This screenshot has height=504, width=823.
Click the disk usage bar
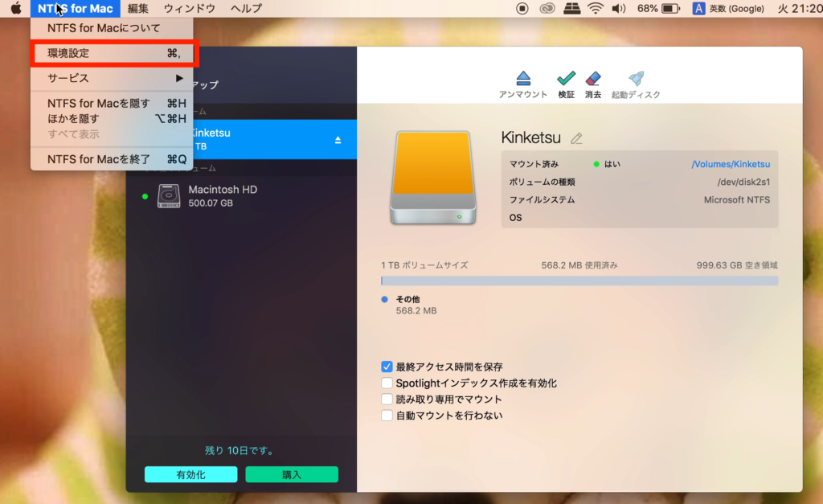point(579,281)
